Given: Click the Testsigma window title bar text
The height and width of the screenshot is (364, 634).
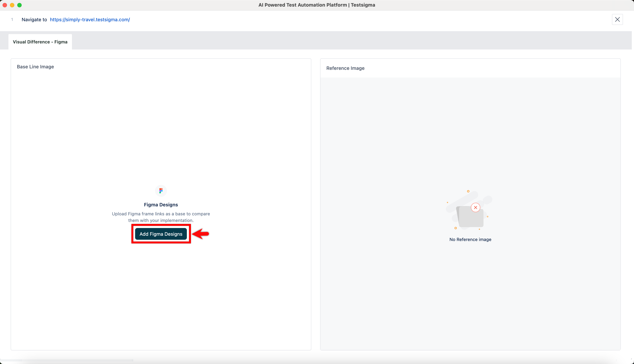Looking at the screenshot, I should [x=317, y=5].
